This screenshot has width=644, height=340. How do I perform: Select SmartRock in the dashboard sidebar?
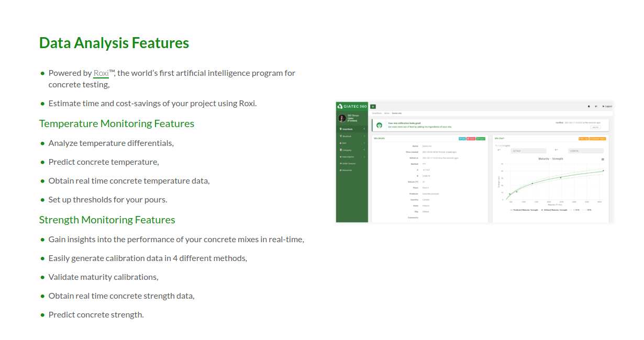(x=351, y=129)
